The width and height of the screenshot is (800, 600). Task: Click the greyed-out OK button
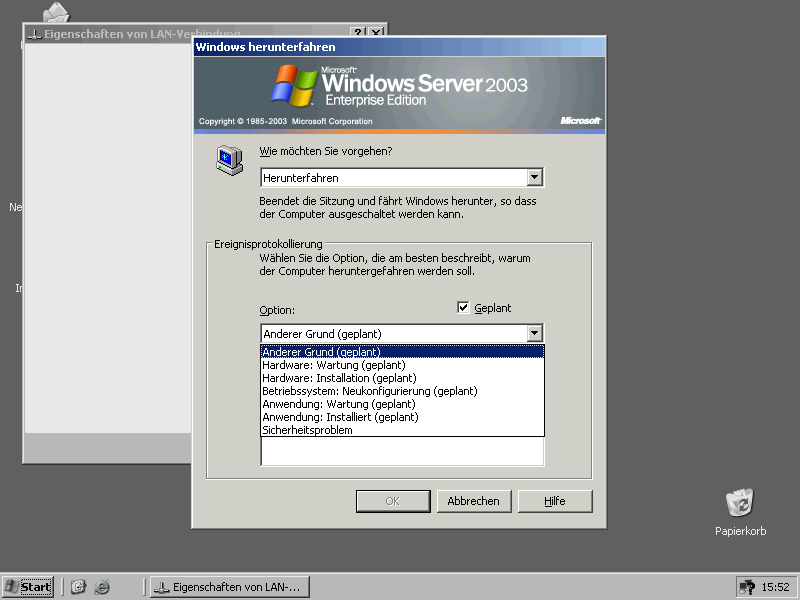393,501
